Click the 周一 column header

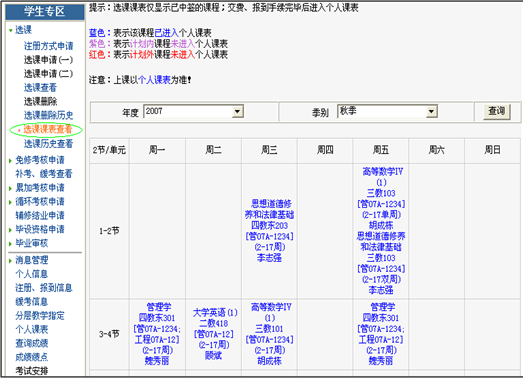[157, 150]
